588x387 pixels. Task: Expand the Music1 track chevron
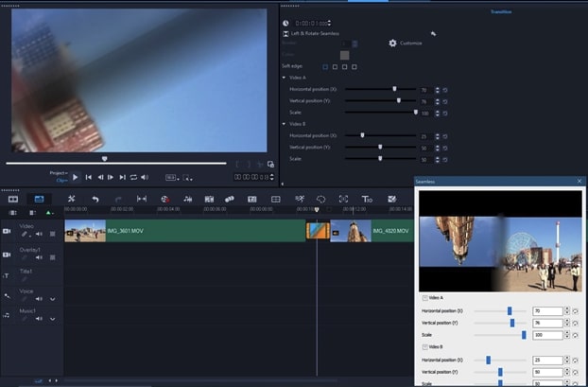(53, 319)
